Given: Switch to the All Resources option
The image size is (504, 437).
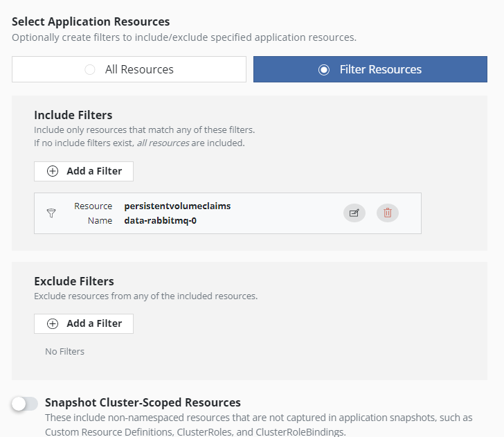Looking at the screenshot, I should [x=129, y=69].
